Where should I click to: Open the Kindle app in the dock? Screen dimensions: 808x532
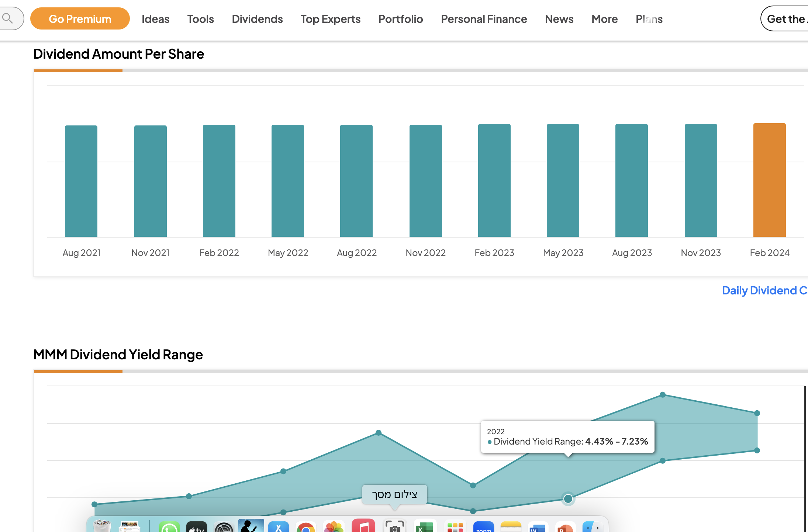(x=251, y=526)
